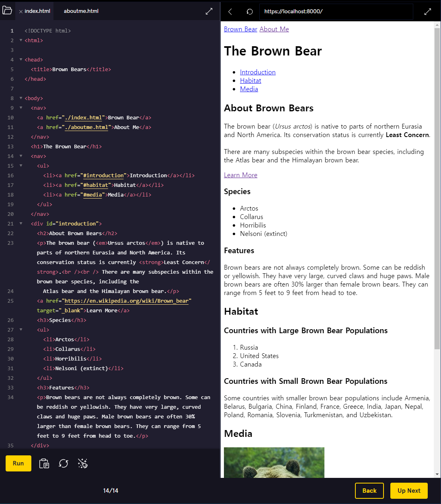The image size is (441, 504).
Task: Click the reset code refresh icon
Action: click(64, 463)
